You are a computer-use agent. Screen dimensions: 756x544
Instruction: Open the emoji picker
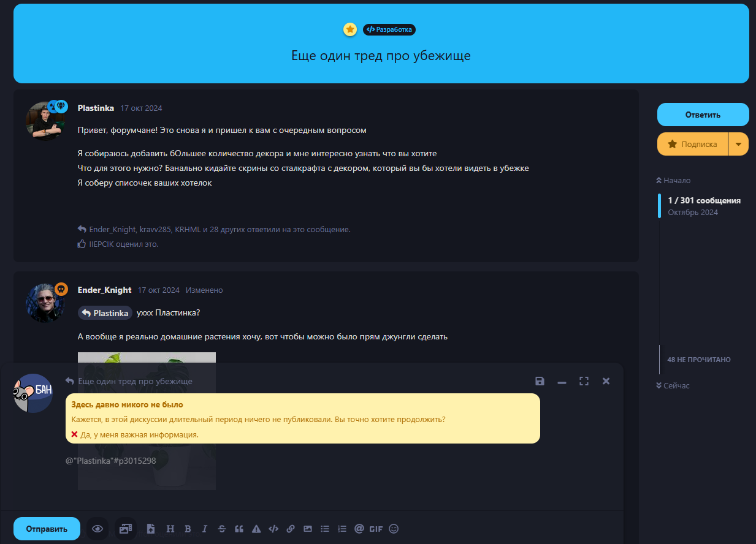[394, 529]
